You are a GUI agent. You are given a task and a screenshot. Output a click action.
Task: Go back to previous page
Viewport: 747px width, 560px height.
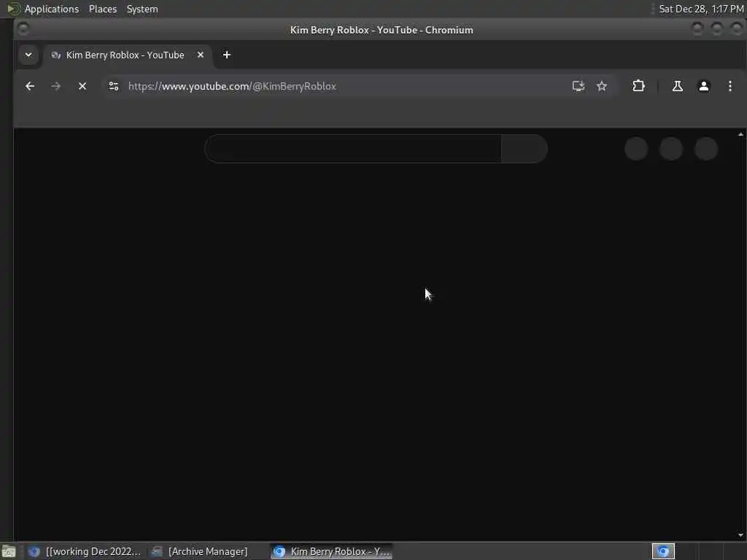point(29,86)
